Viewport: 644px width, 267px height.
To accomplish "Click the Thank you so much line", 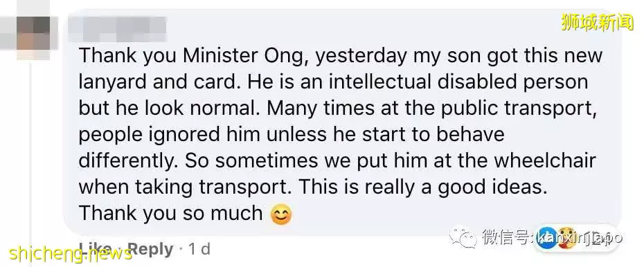I will click(x=170, y=213).
